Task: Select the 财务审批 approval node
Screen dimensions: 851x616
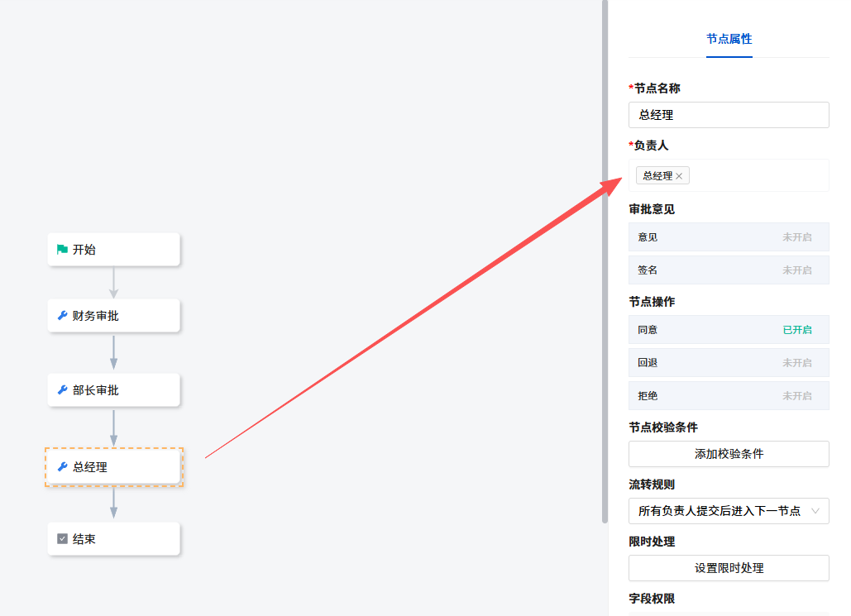Action: pos(113,315)
